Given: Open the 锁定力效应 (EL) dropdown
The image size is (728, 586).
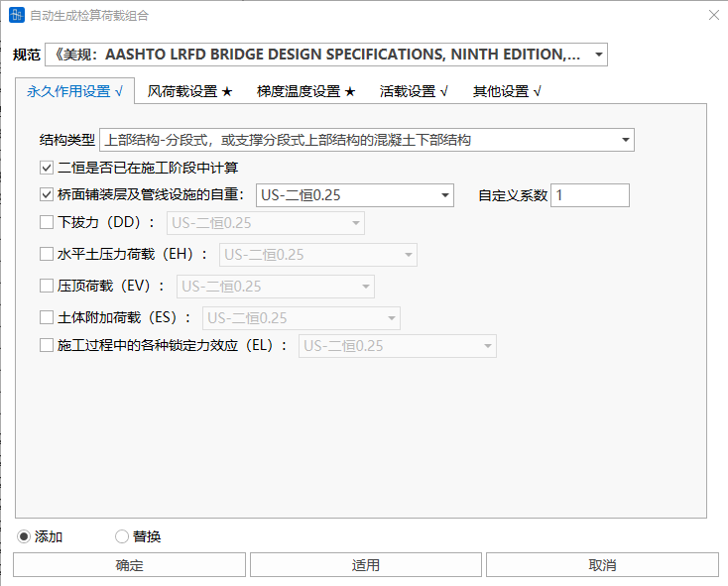Looking at the screenshot, I should click(398, 346).
